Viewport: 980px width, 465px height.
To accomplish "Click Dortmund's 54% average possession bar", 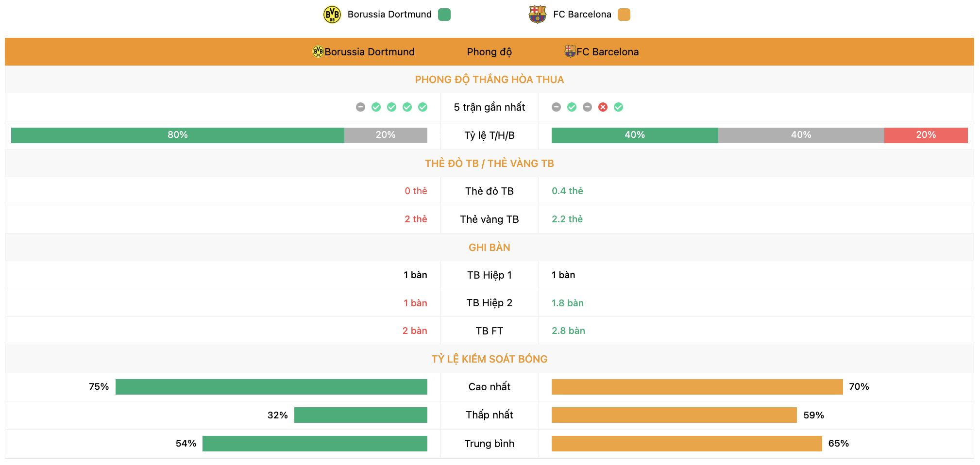I will pyautogui.click(x=315, y=444).
